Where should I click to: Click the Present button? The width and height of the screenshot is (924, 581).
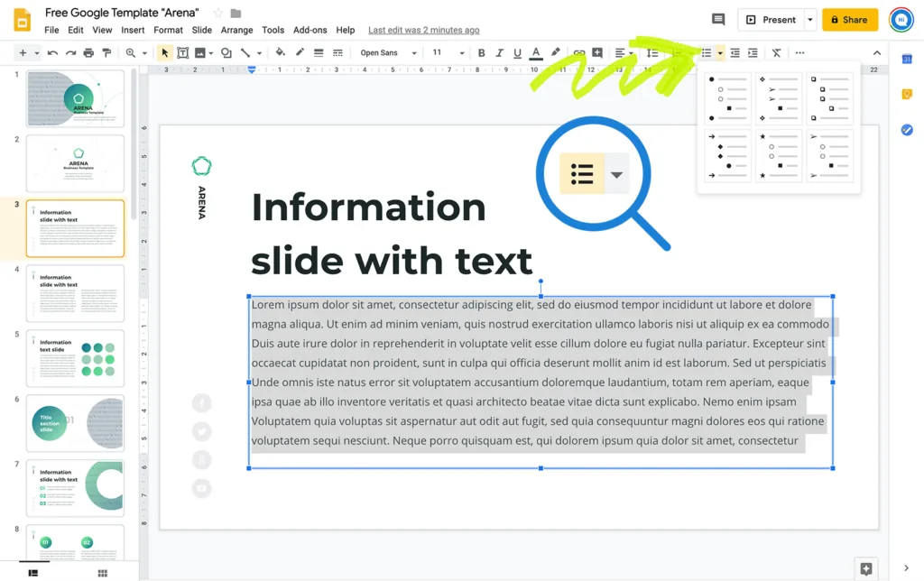(x=771, y=20)
